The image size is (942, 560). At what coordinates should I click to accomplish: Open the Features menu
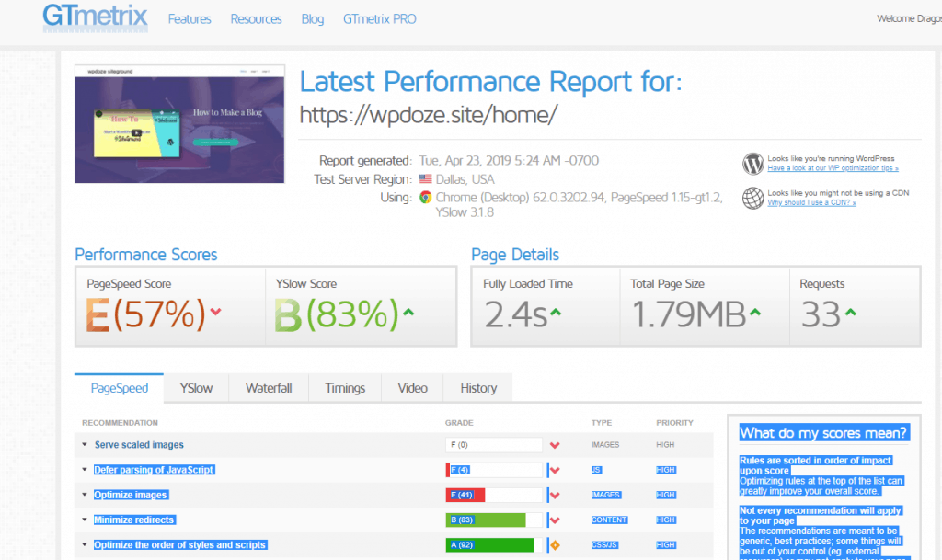190,19
